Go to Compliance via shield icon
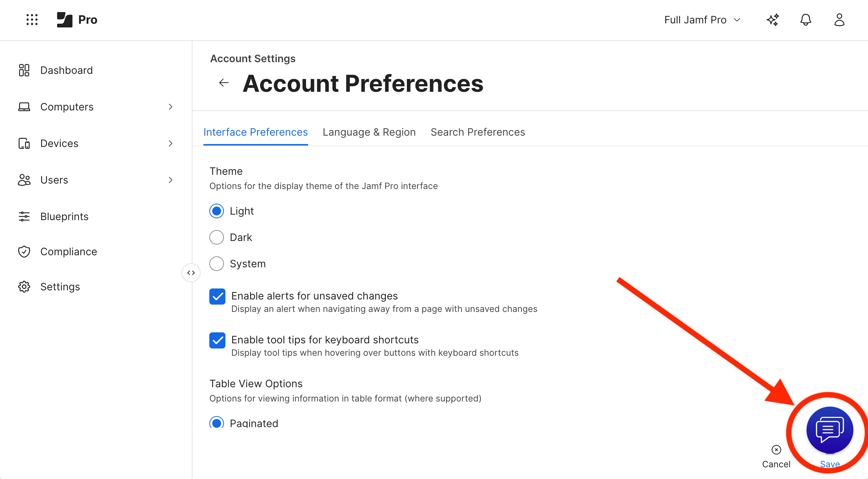This screenshot has height=479, width=868. point(24,252)
